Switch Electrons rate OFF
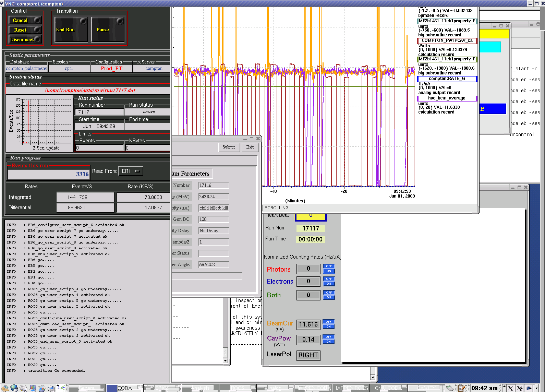 click(x=329, y=279)
